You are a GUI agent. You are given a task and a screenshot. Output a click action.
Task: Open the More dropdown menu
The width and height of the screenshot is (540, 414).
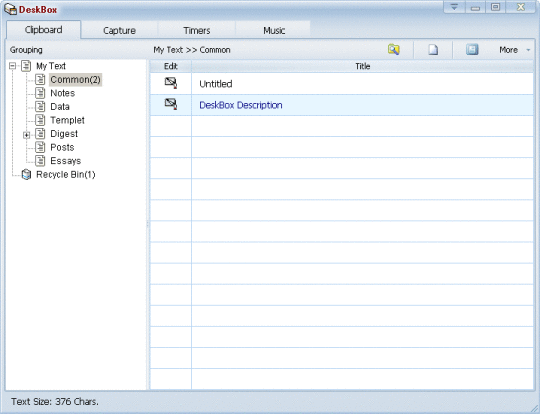[515, 50]
